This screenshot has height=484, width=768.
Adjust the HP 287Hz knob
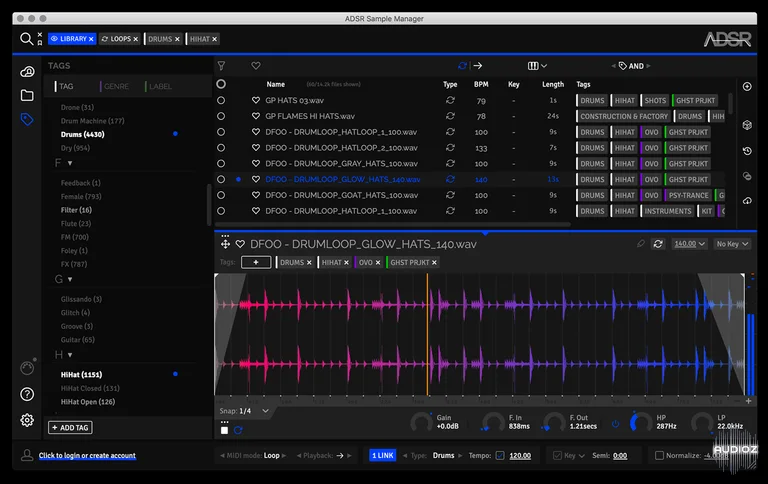coord(640,422)
